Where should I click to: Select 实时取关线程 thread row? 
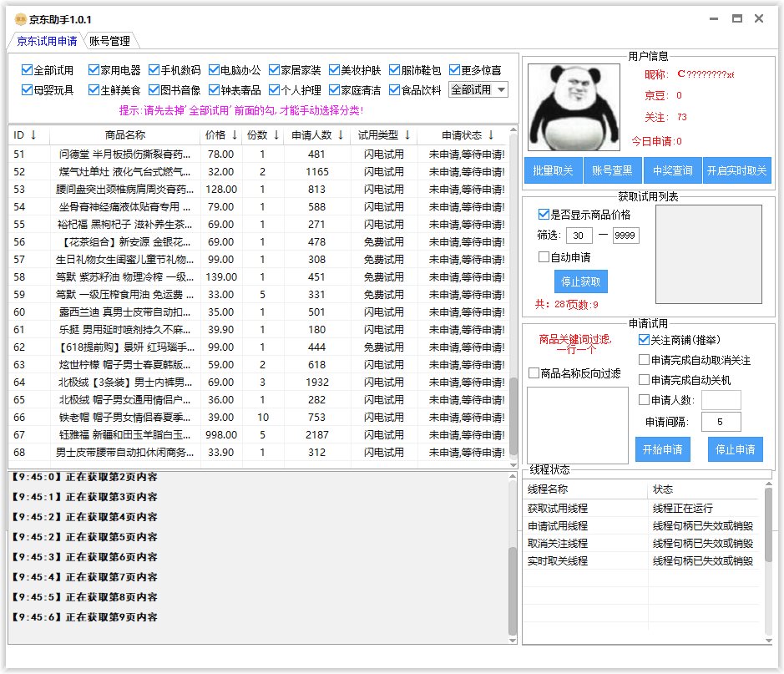643,561
